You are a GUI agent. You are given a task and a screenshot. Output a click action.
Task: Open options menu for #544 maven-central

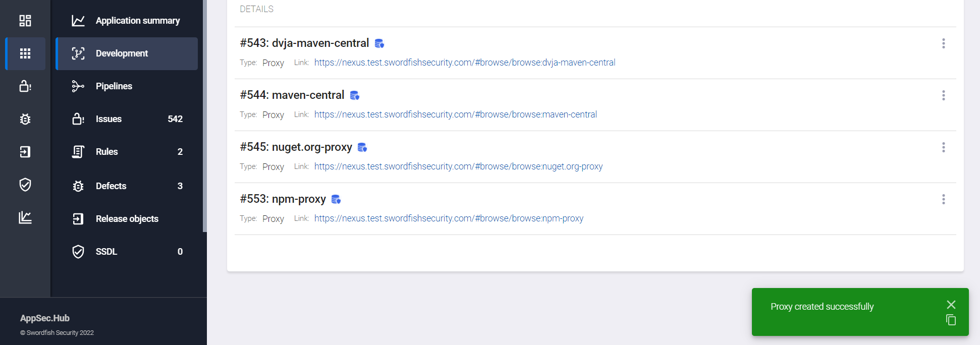pos(943,95)
